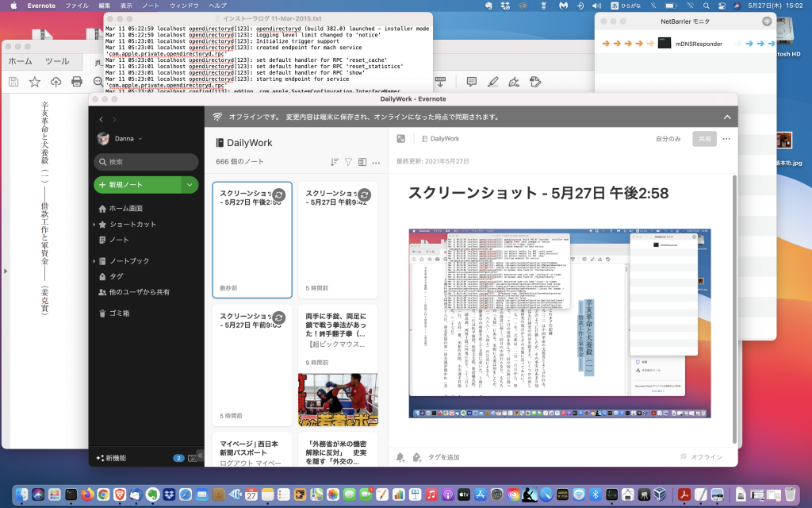Click DailyWork notebook link above note
The image size is (812, 508).
(x=441, y=139)
